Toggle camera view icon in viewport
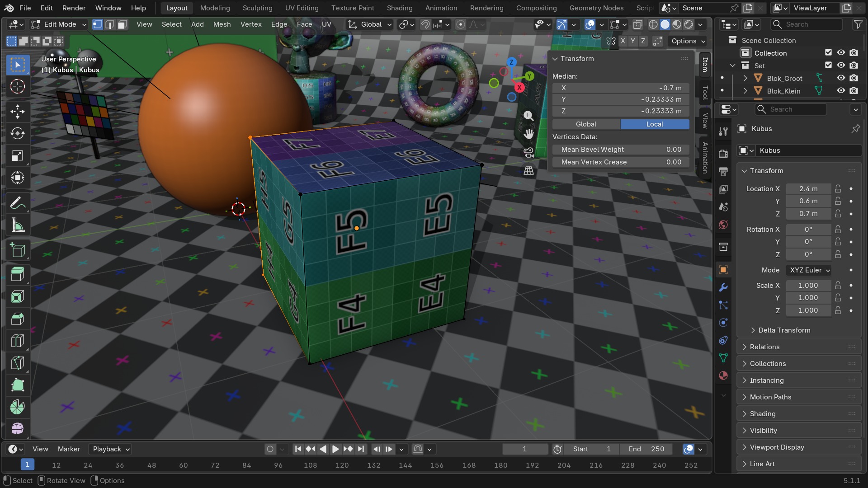 pos(528,152)
